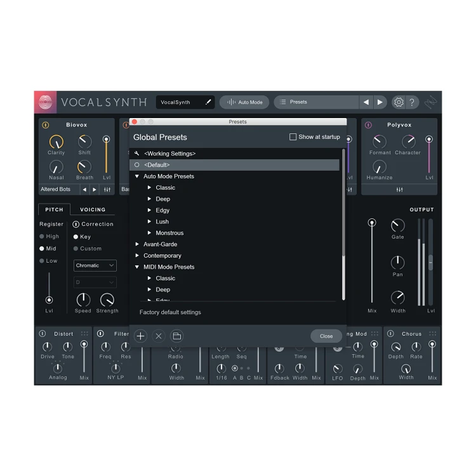The image size is (476, 476).
Task: Click the Output Pan knob
Action: pos(398,263)
